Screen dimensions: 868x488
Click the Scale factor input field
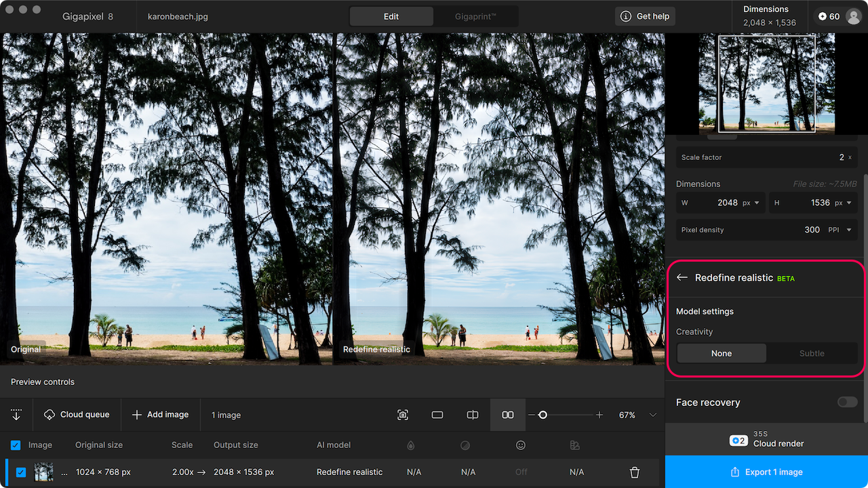(x=767, y=157)
